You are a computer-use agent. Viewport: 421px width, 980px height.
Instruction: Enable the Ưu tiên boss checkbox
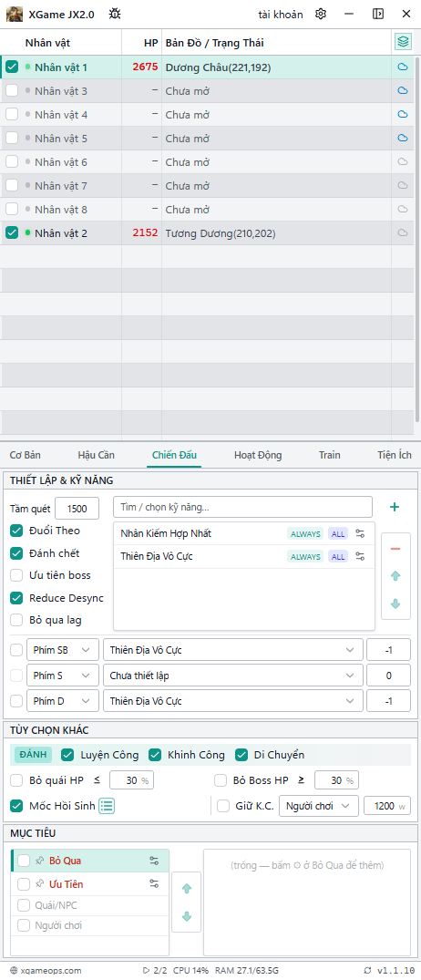17,575
